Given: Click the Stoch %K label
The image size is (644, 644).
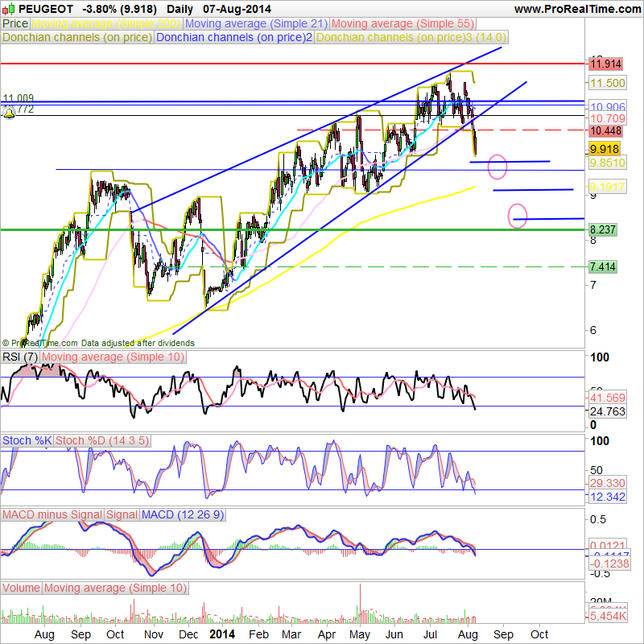Looking at the screenshot, I should point(27,440).
